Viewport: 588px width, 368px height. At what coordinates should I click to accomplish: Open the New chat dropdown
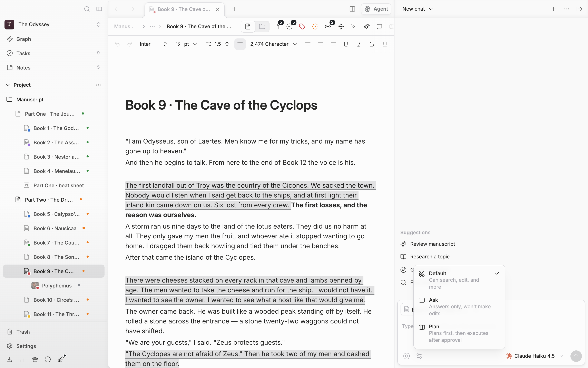coord(418,9)
